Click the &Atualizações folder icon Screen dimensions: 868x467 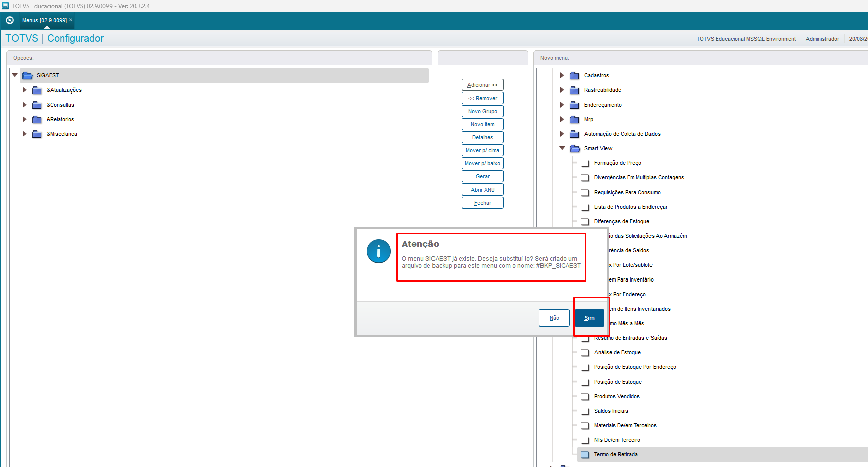37,90
